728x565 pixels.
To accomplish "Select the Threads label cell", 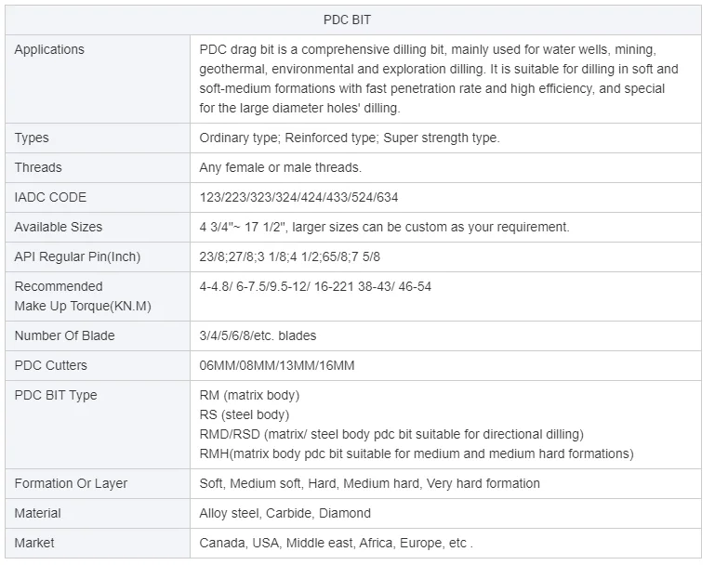I will point(38,168).
